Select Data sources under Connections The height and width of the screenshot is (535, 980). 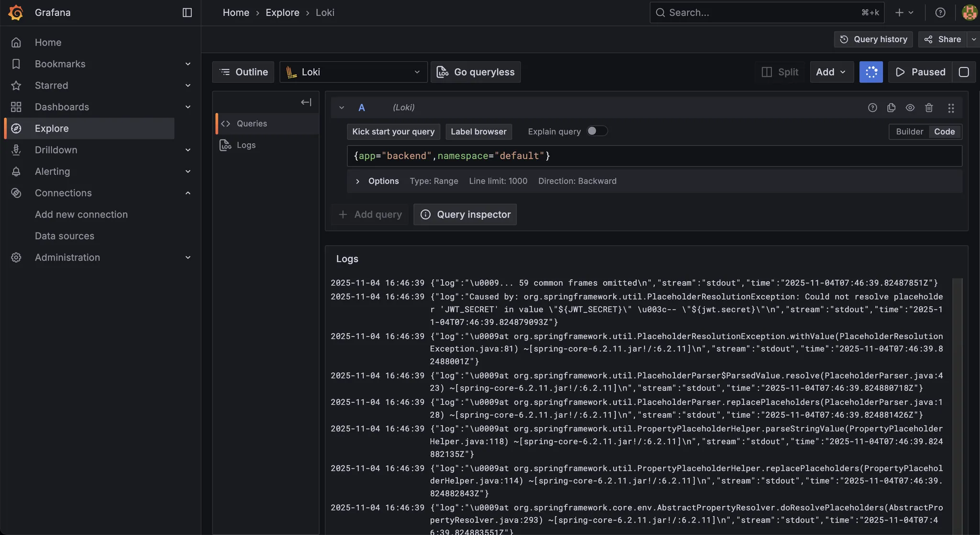64,236
